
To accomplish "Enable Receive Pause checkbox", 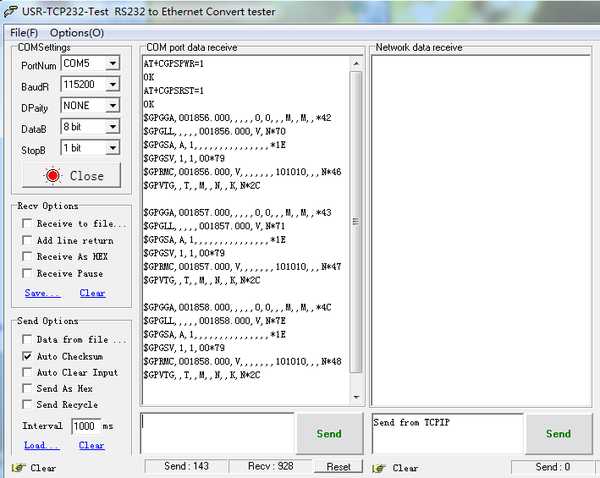I will click(x=27, y=273).
